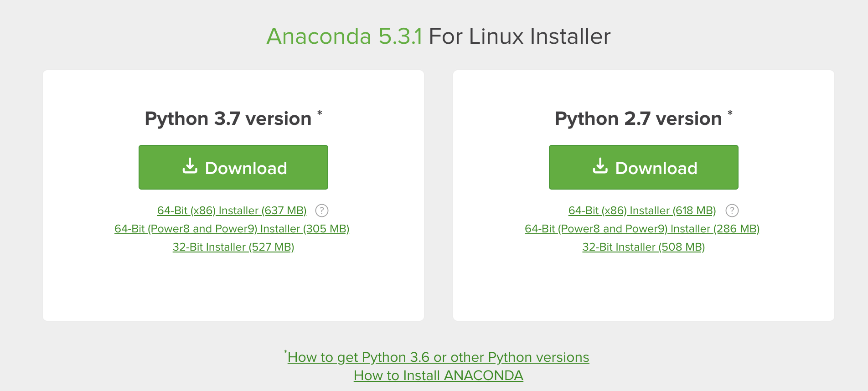
Task: Click the For Linux Installer title text
Action: tap(520, 36)
